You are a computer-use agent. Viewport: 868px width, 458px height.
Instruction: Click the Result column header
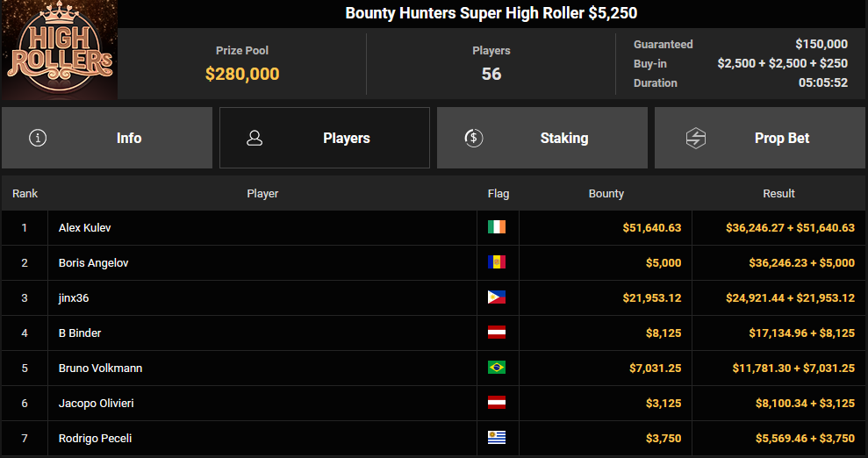click(778, 194)
